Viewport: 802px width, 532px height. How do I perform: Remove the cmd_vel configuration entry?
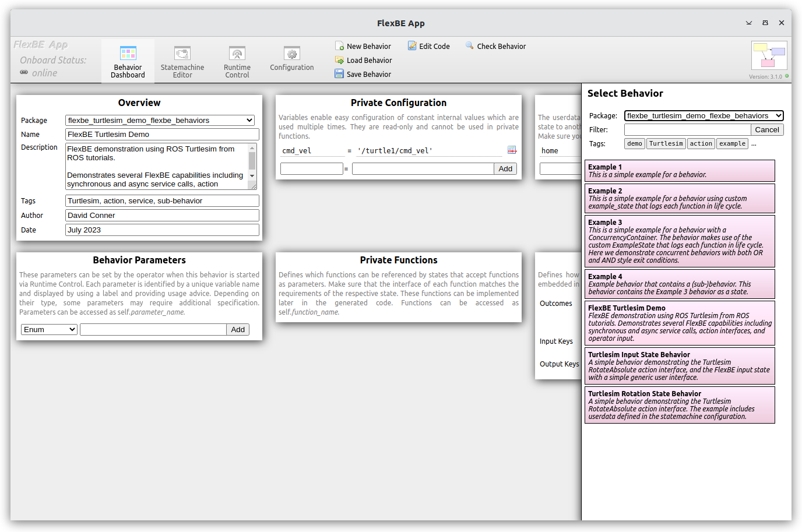512,150
